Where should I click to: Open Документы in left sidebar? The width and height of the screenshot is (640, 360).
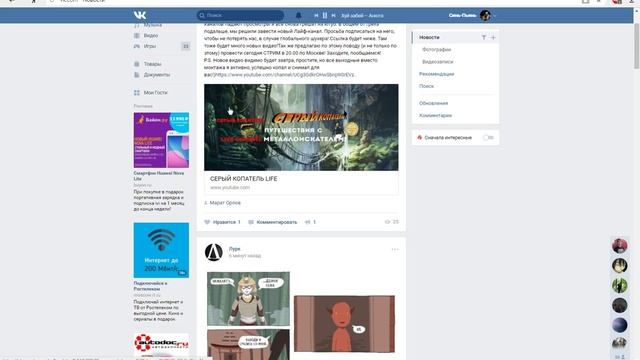point(157,75)
